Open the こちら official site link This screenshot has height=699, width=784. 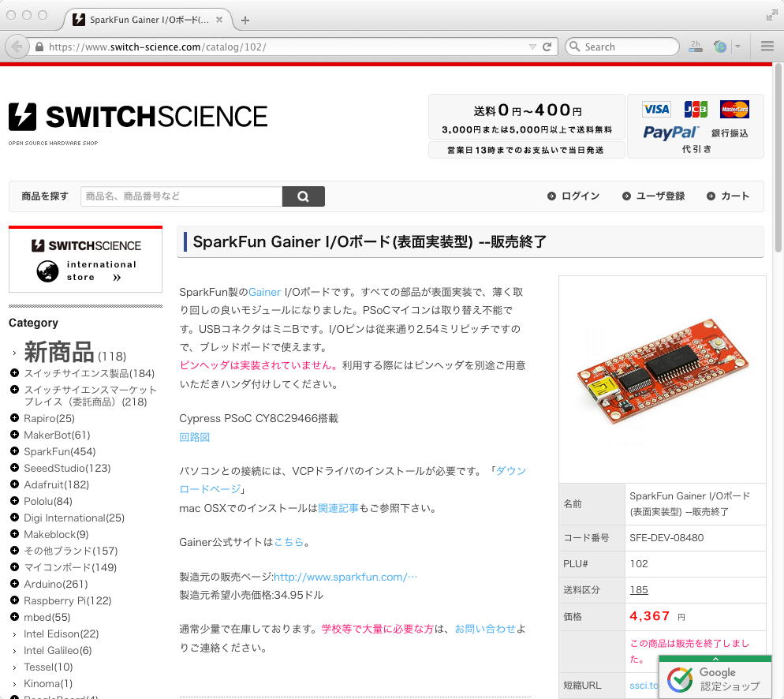click(x=289, y=541)
